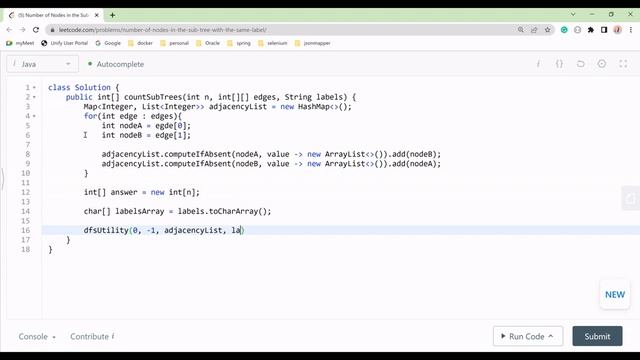
Task: Click the NEW badge button
Action: pyautogui.click(x=615, y=294)
